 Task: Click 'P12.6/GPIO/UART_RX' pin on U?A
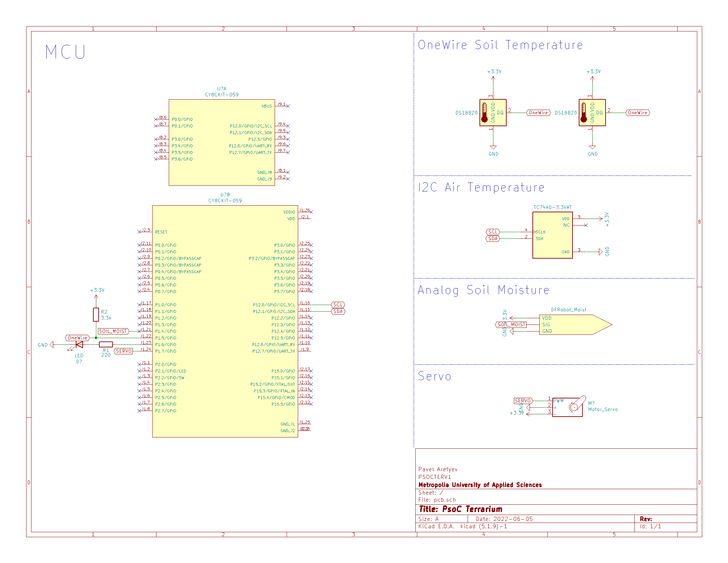coord(250,146)
